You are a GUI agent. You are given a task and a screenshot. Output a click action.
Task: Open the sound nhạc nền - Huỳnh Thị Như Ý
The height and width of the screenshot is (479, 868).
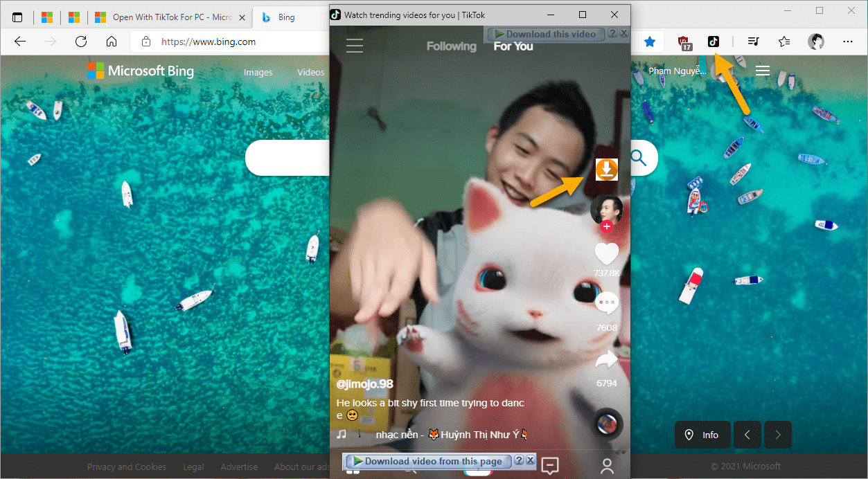coord(452,434)
